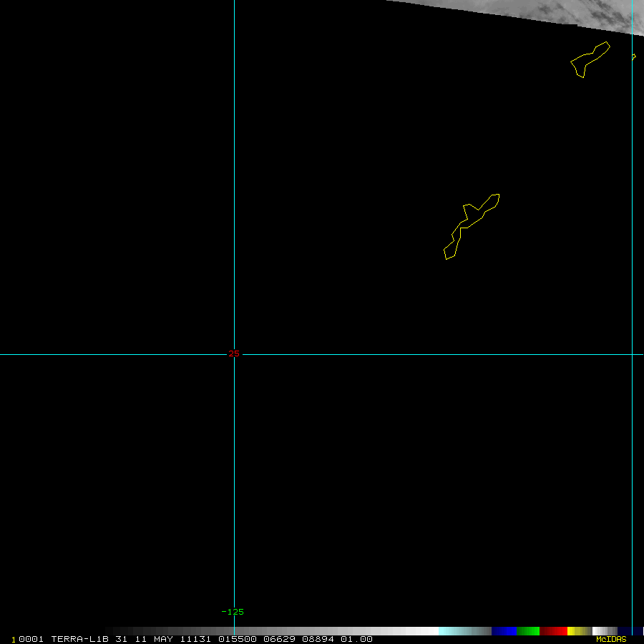Click the tiny yellow island outline at right edge
This screenshot has width=644, height=644.
pyautogui.click(x=633, y=57)
